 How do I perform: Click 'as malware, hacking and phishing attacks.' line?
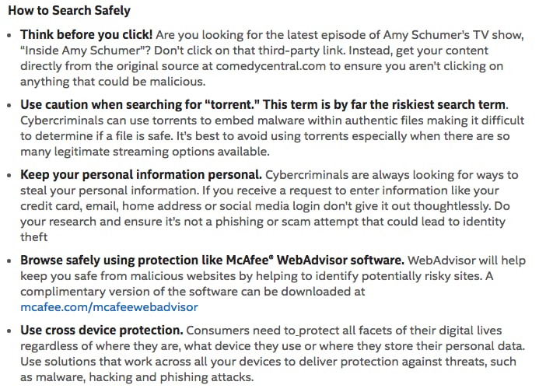pos(137,377)
